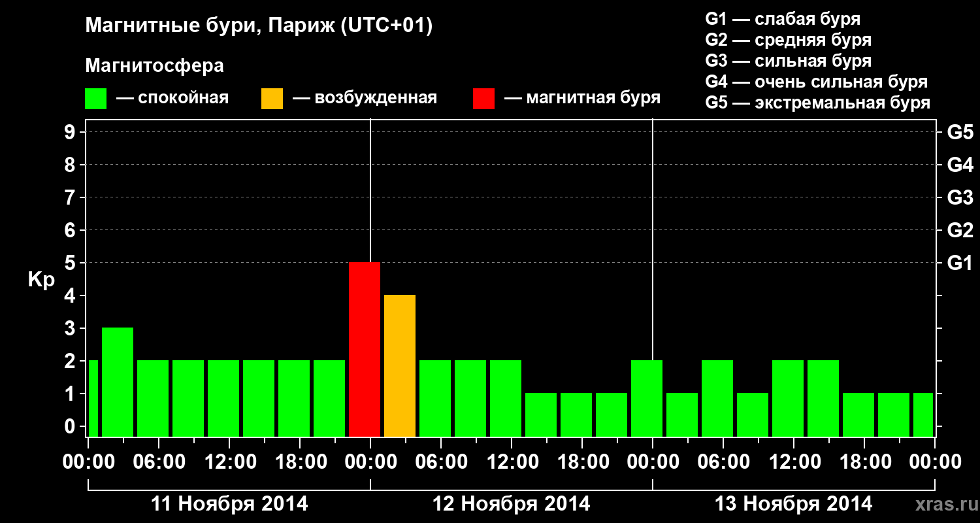Click the 'G4' right-axis label at Kp 8

960,165
